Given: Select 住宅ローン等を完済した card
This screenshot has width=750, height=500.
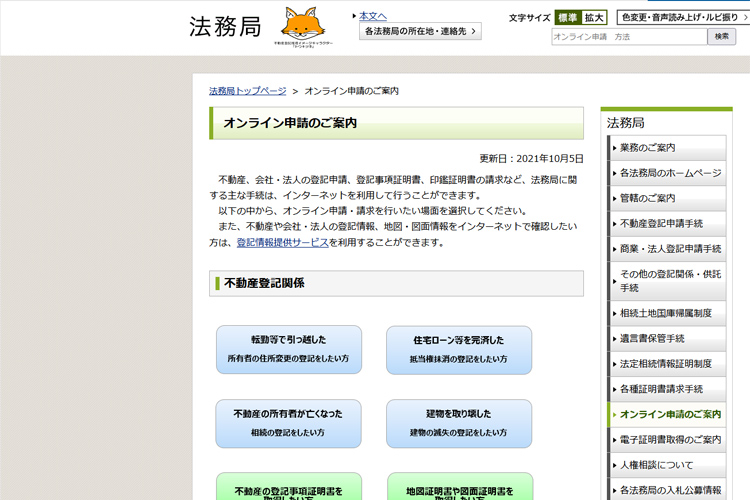Looking at the screenshot, I should [x=459, y=350].
